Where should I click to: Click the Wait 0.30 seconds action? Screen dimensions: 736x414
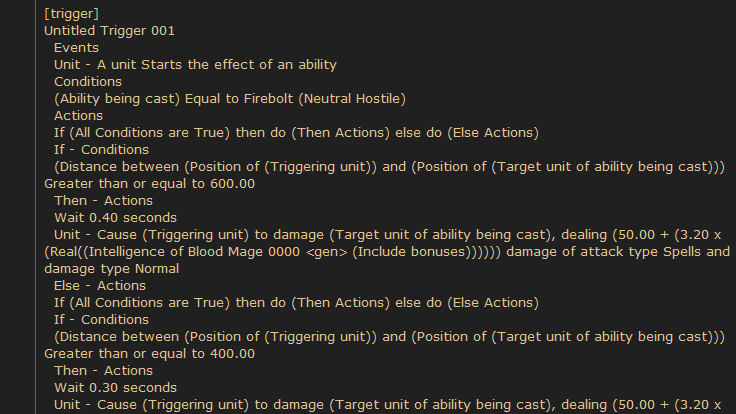point(115,387)
